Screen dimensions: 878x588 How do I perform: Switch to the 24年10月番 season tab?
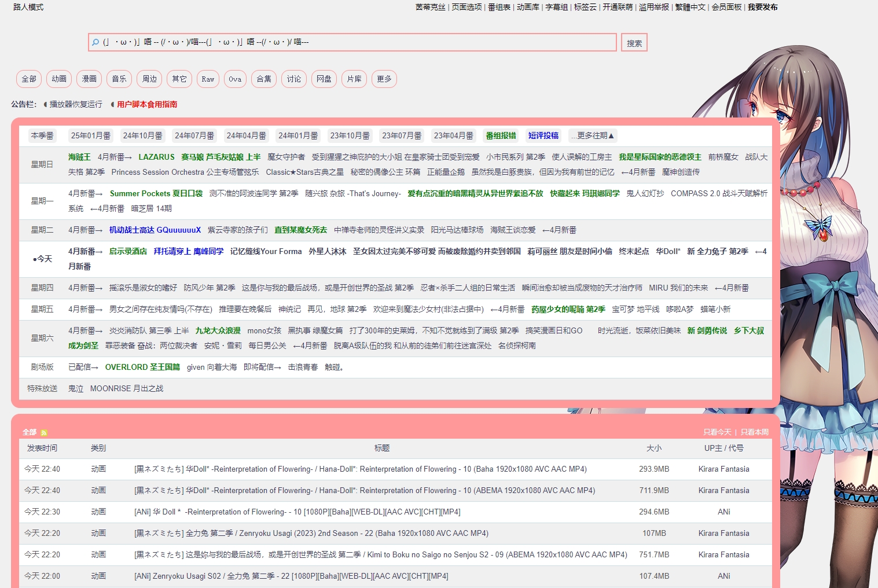(x=142, y=135)
